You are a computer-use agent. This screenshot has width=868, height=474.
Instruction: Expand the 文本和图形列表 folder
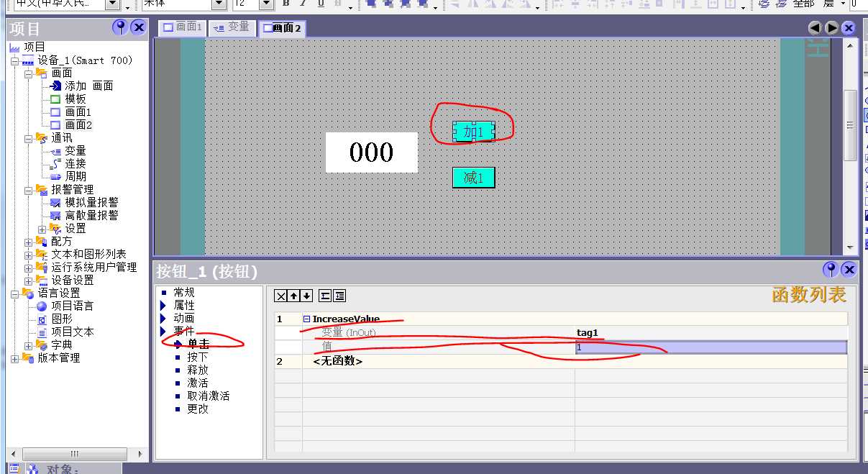pos(28,255)
